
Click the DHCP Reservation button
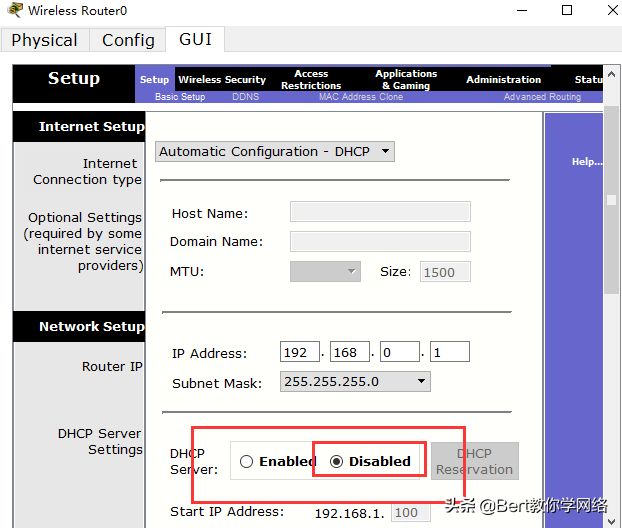coord(475,461)
